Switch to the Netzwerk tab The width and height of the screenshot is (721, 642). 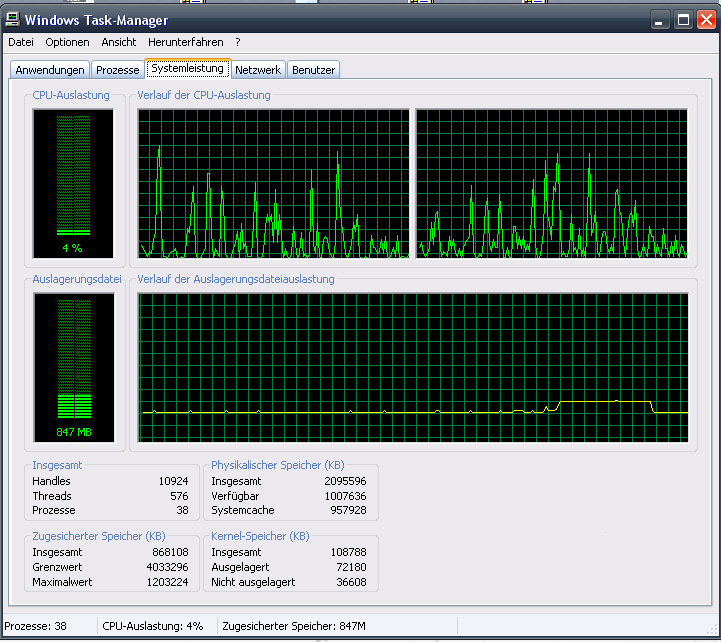pos(258,70)
